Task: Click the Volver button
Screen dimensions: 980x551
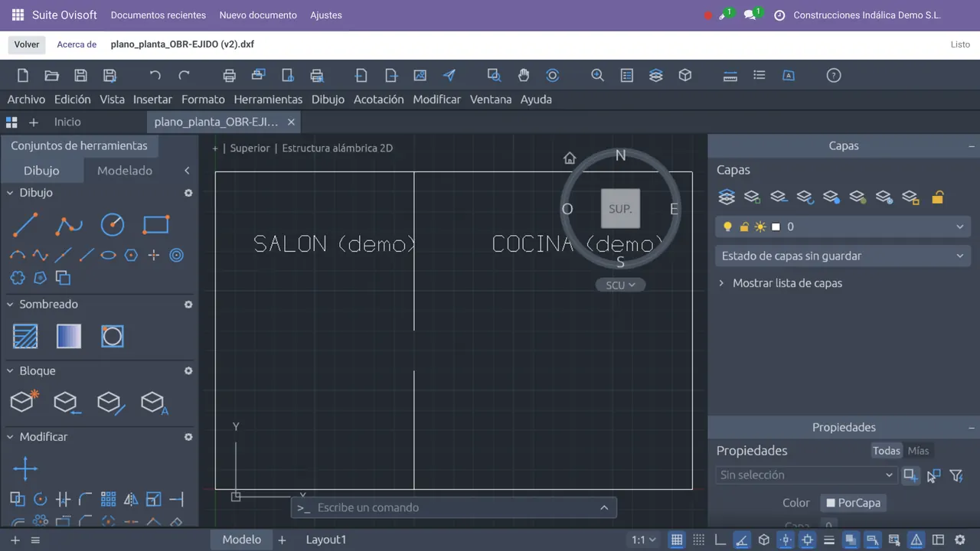Action: tap(27, 44)
